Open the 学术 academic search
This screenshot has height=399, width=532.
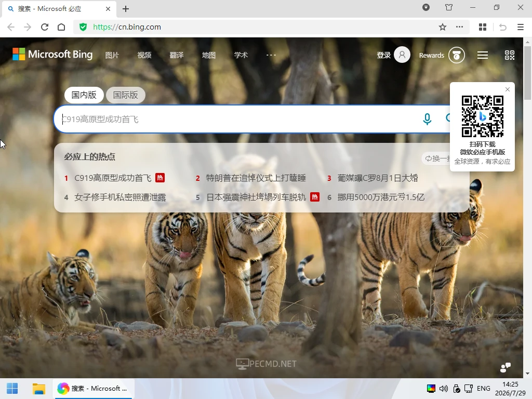click(x=241, y=55)
